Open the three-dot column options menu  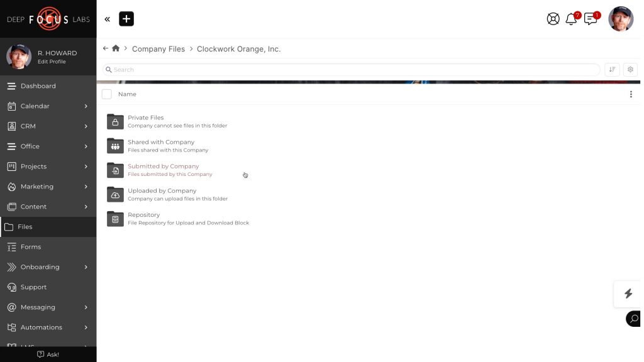click(631, 94)
